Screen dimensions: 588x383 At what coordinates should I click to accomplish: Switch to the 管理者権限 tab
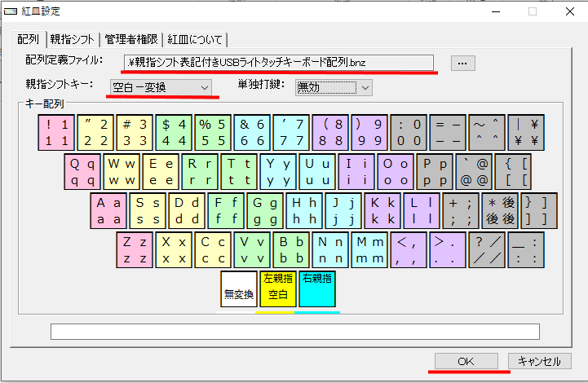pyautogui.click(x=131, y=39)
